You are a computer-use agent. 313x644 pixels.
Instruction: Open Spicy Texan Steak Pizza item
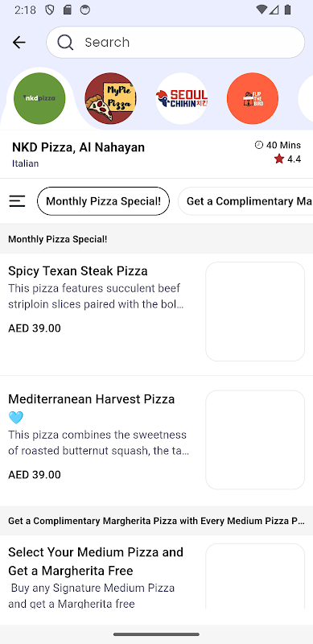coord(156,314)
